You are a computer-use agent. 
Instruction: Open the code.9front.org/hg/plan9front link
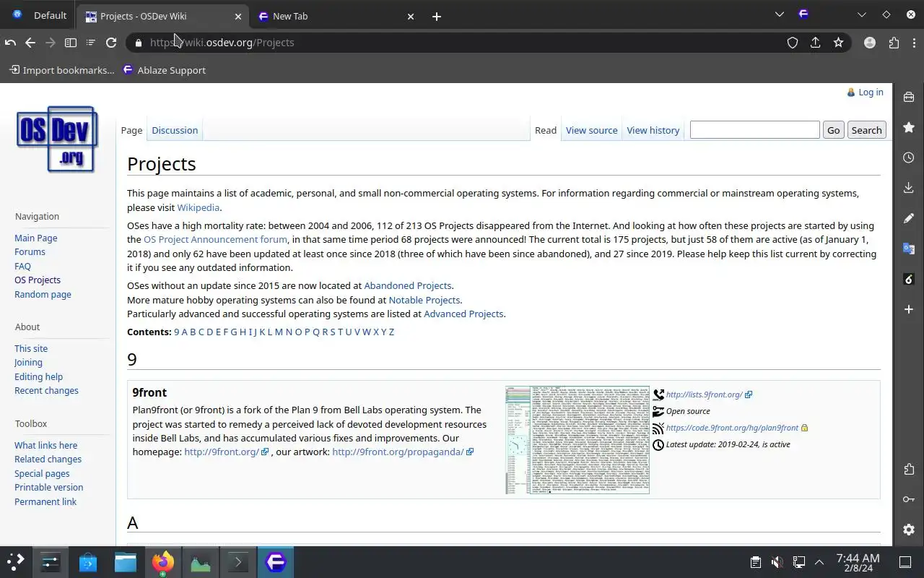coord(732,428)
